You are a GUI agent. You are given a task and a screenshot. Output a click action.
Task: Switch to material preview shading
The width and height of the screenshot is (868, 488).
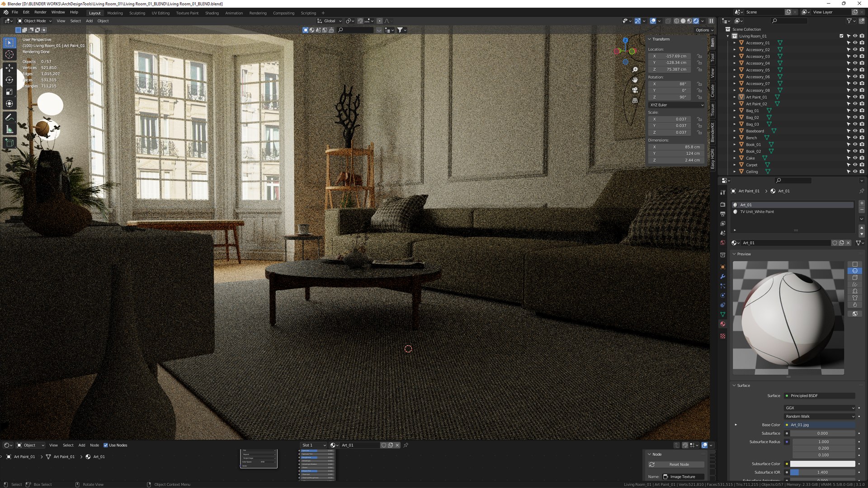(689, 21)
